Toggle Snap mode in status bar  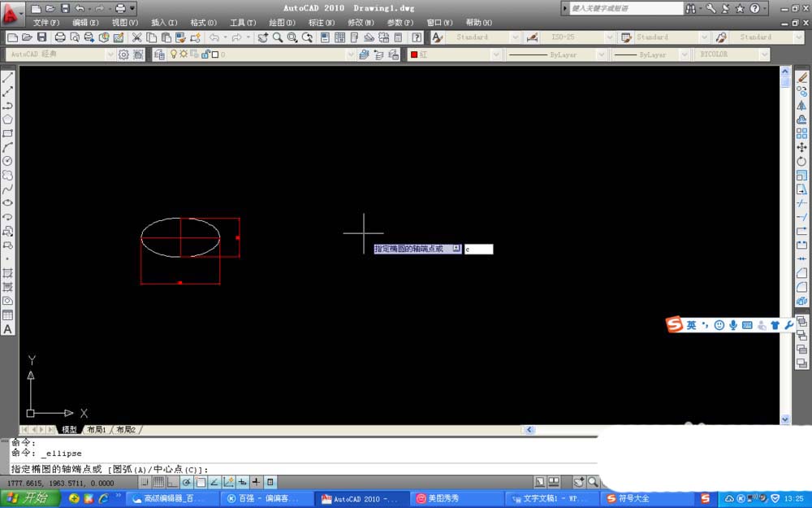click(145, 482)
